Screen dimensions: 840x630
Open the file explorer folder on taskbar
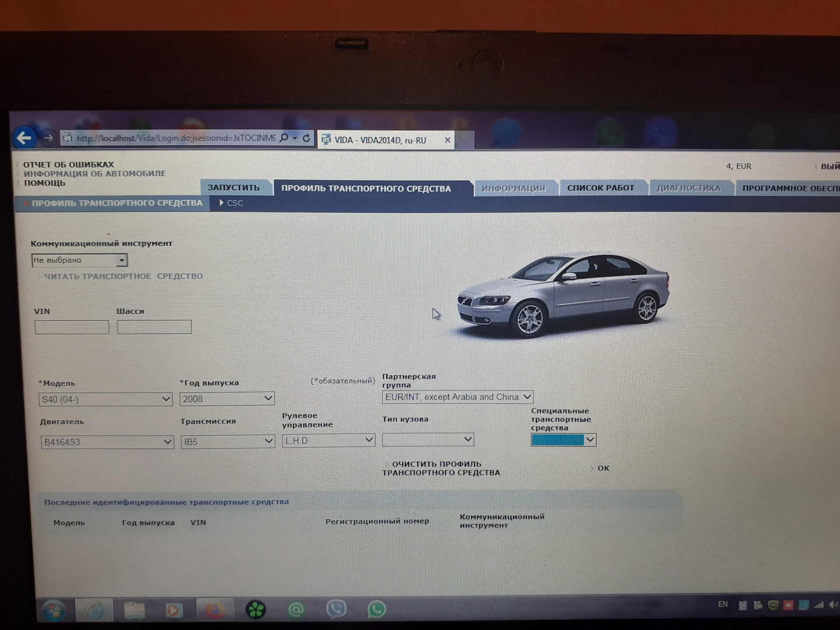point(134,610)
